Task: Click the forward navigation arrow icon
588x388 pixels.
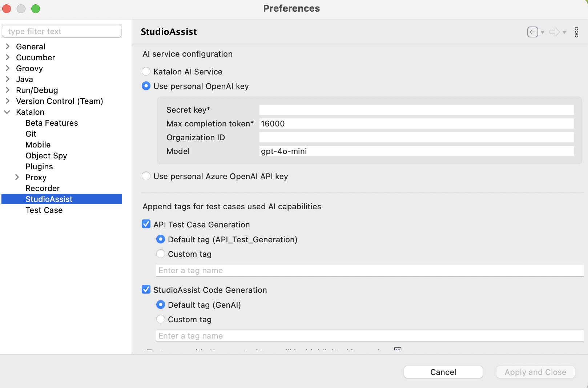Action: tap(555, 32)
